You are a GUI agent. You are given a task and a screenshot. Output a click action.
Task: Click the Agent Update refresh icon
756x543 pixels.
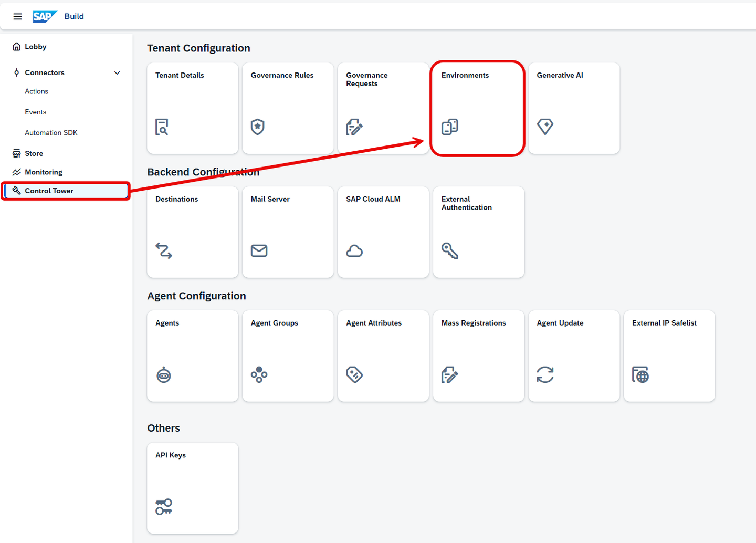545,374
